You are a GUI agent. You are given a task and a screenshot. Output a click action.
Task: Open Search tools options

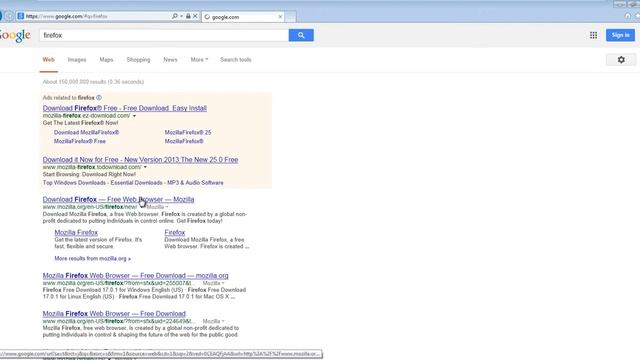point(236,60)
